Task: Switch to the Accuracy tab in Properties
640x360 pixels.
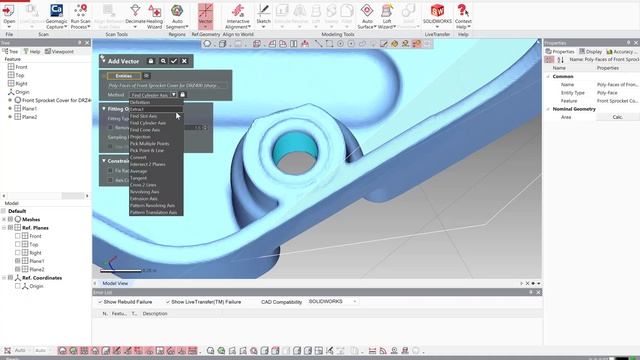Action: 620,51
